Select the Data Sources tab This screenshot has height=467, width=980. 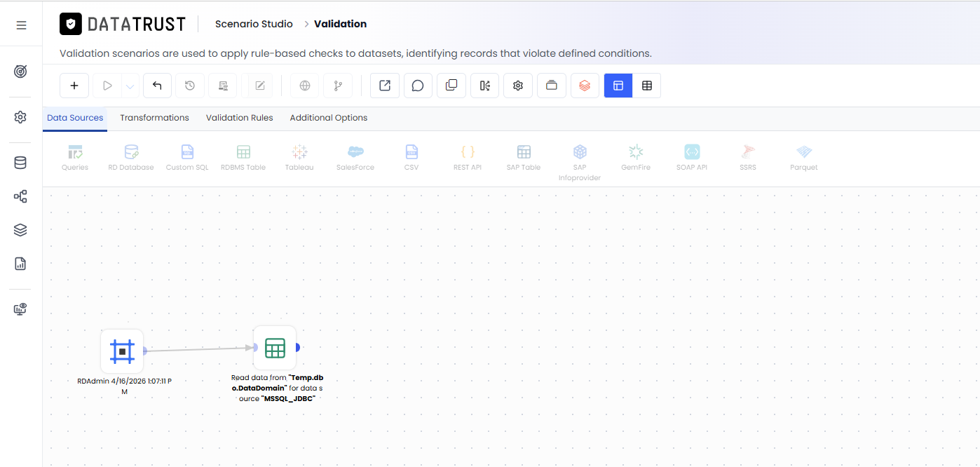tap(75, 118)
